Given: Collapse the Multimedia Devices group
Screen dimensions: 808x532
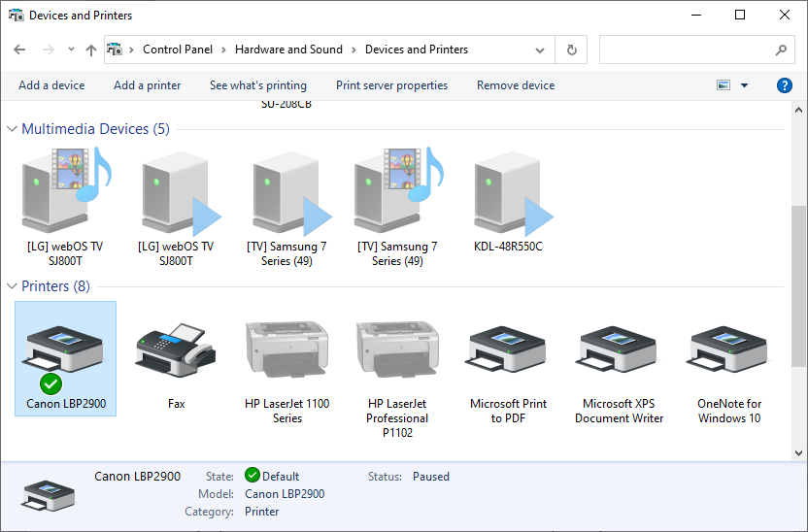Looking at the screenshot, I should coord(12,129).
